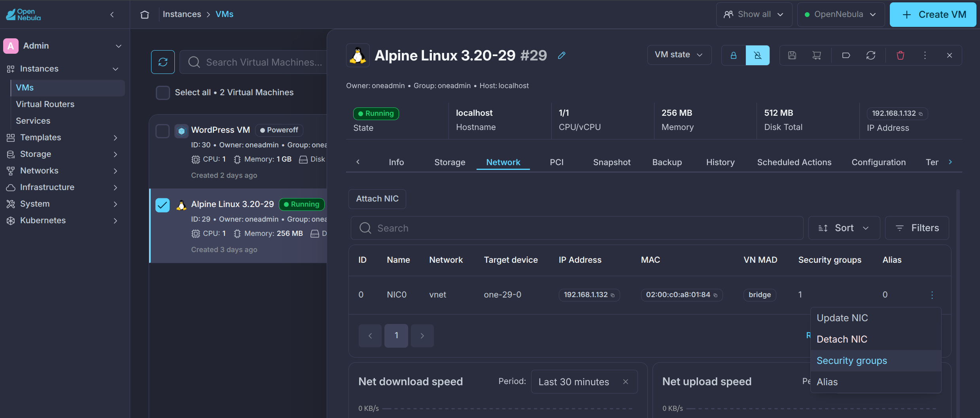Expand the Templates section
The image size is (980, 418).
[x=115, y=137]
